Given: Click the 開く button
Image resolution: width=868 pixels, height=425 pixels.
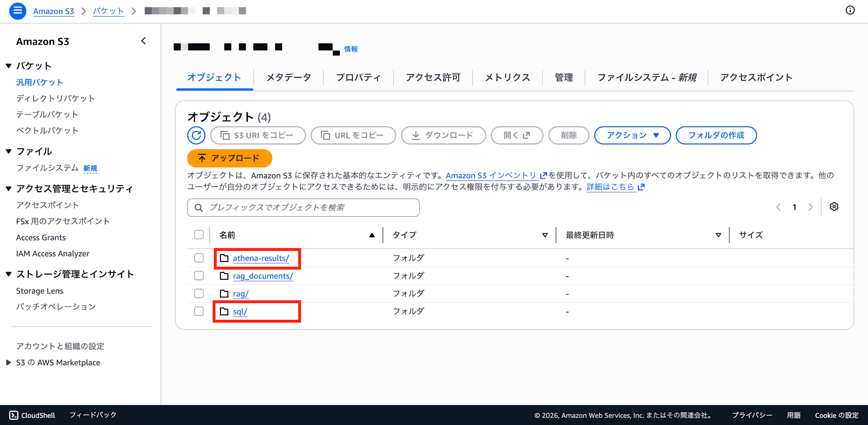Looking at the screenshot, I should click(517, 135).
